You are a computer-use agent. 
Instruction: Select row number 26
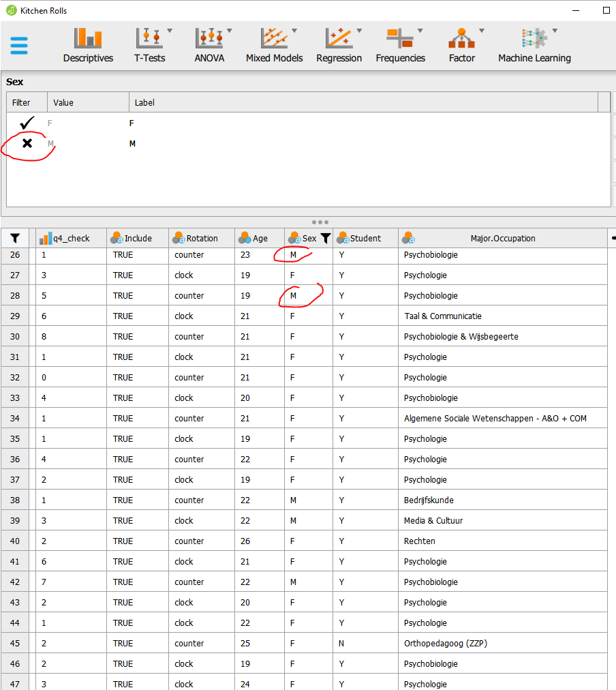click(x=15, y=255)
